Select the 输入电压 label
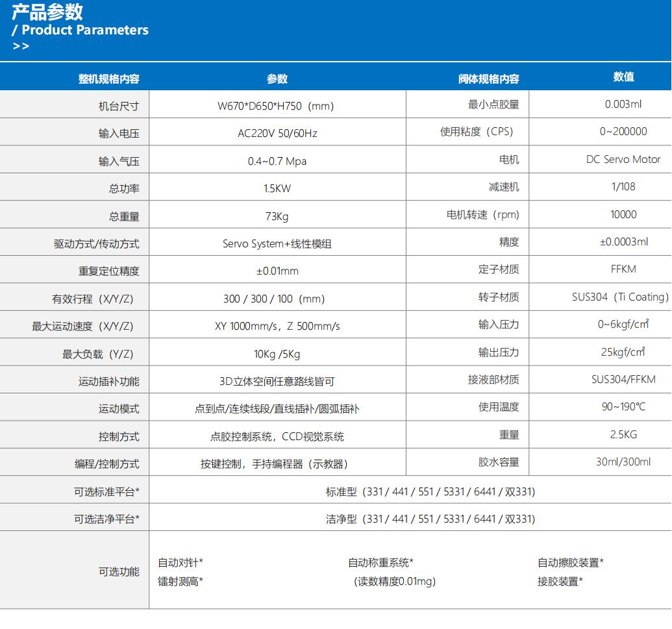This screenshot has height=629, width=672. pyautogui.click(x=119, y=134)
